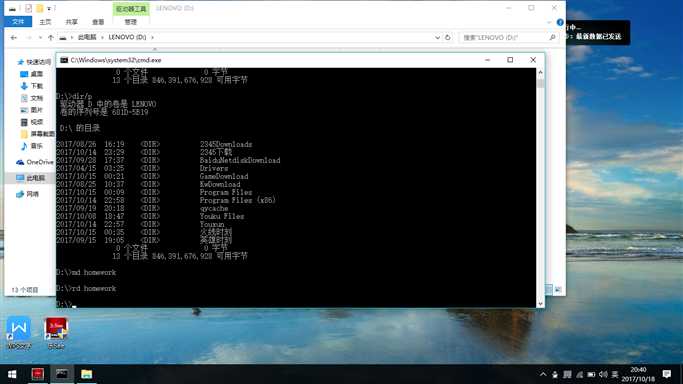Screen dimensions: 683x384
Task: Click the cmd vertical scrollbar thumb
Action: (x=540, y=83)
